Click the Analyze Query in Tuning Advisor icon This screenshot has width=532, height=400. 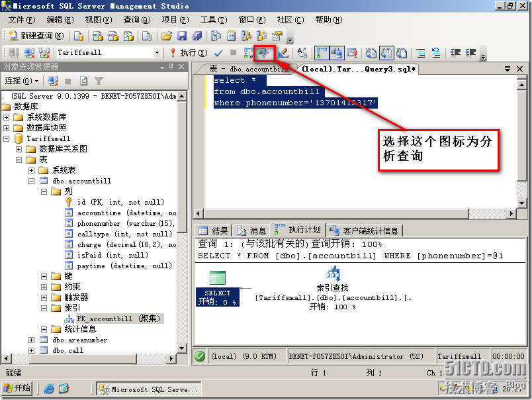pos(264,52)
